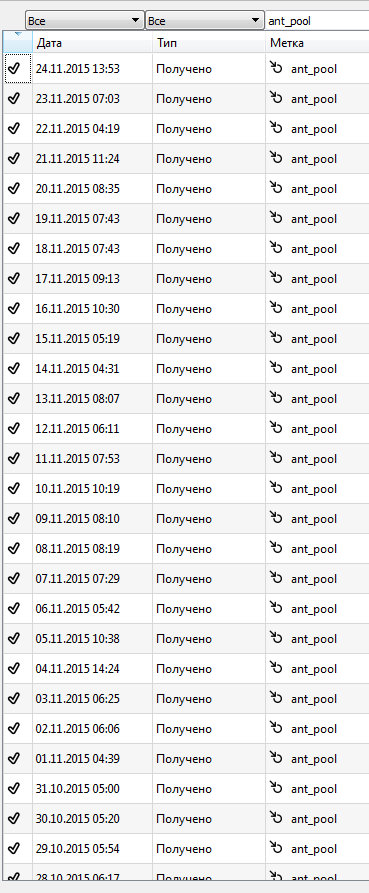This screenshot has height=893, width=369.
Task: Select Получено cell for 08.11.2015 08:19
Action: point(184,549)
